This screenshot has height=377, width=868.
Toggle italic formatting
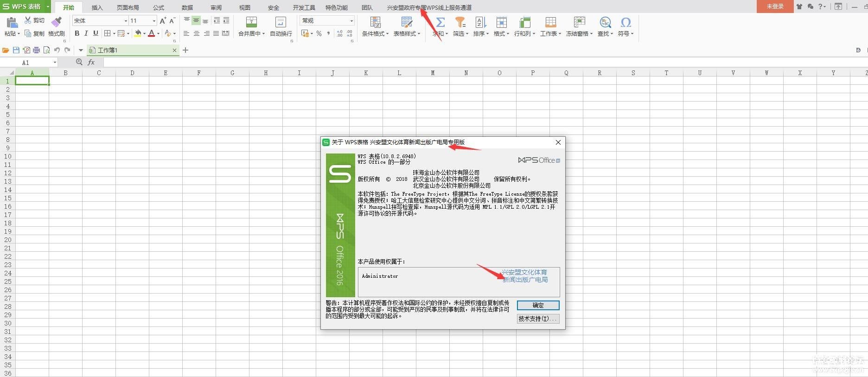click(x=86, y=33)
